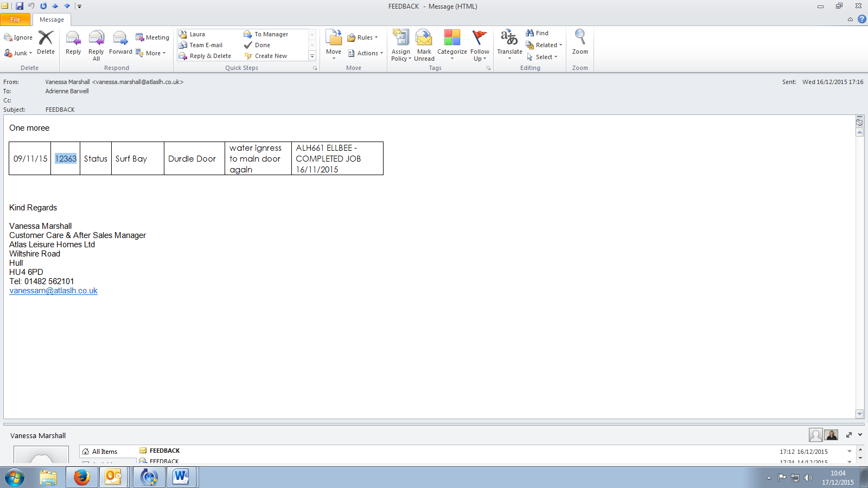The height and width of the screenshot is (488, 868).
Task: Expand the Quick Steps gallery arrow
Action: point(312,56)
